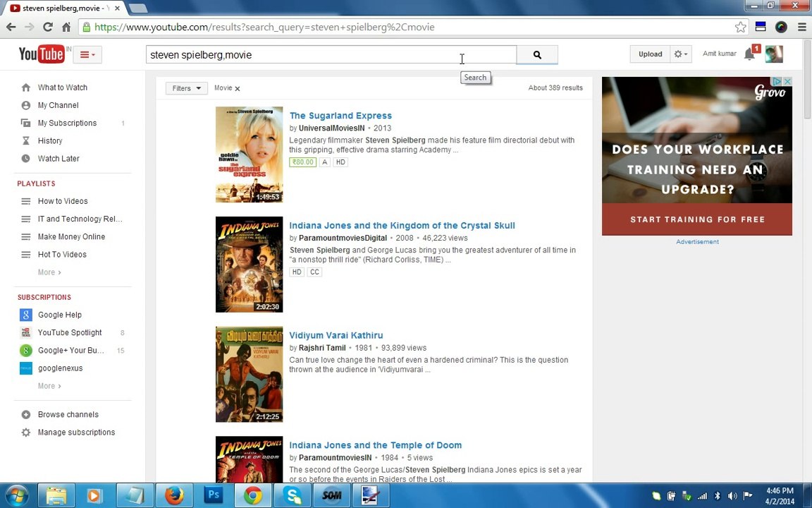Viewport: 812px width, 508px height.
Task: Open Google Help subscription
Action: [59, 315]
